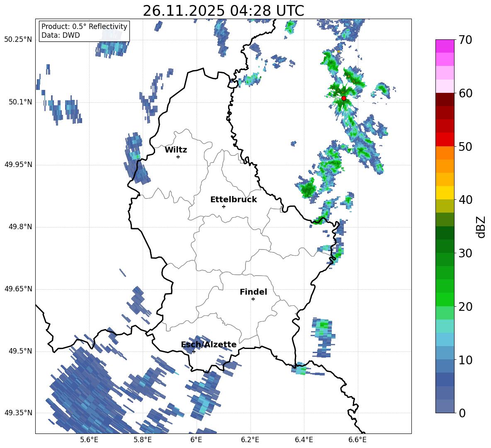Click the 49.35°N latitude label
Image resolution: width=491 pixels, height=448 pixels.
coord(18,413)
